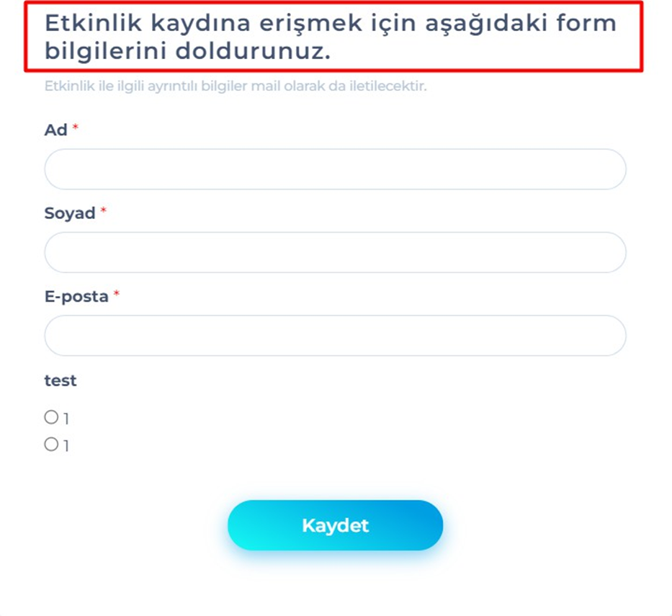This screenshot has height=616, width=672.
Task: Click the "1" text of first radio option
Action: [x=66, y=419]
